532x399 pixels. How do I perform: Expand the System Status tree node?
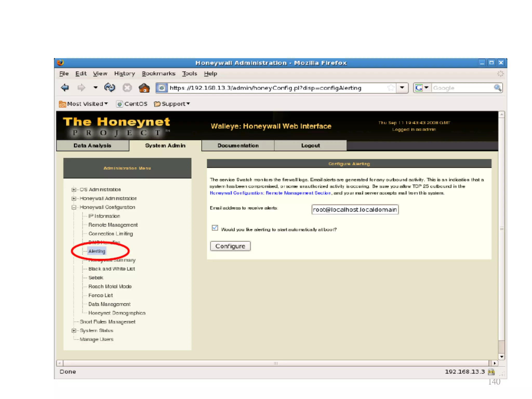[x=74, y=331]
